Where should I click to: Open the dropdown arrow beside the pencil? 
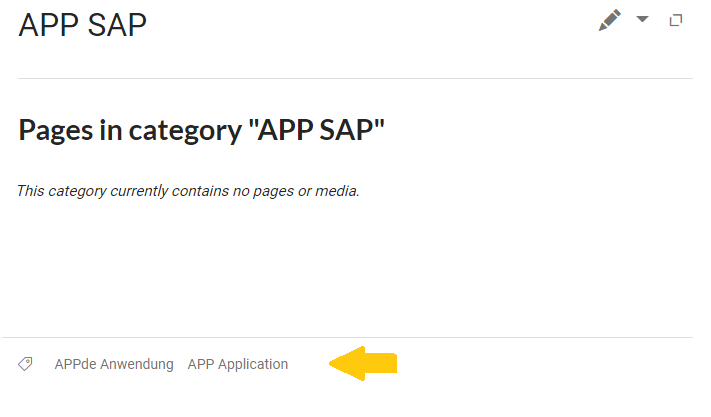point(642,19)
